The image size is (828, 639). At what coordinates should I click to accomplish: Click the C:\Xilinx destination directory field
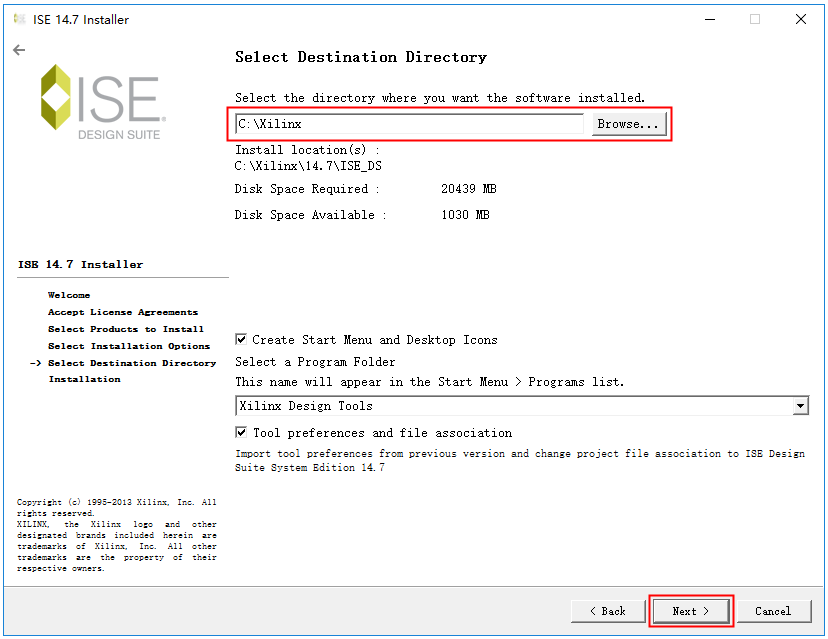pos(408,124)
